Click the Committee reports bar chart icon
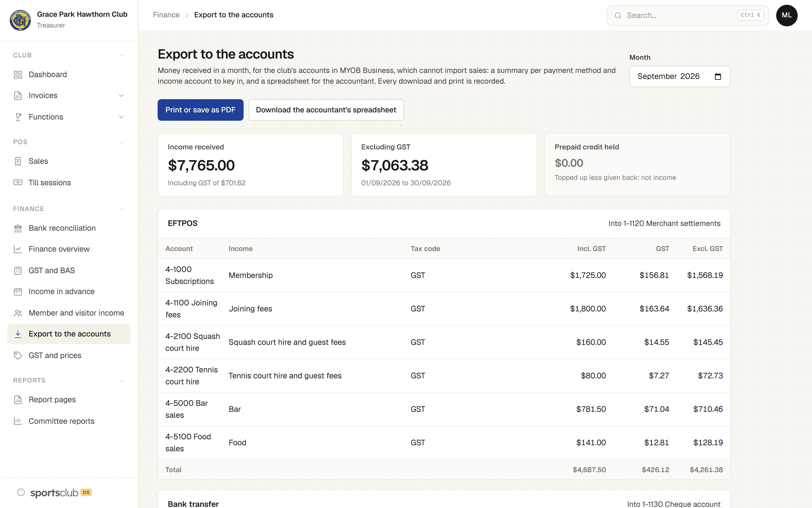 click(18, 421)
